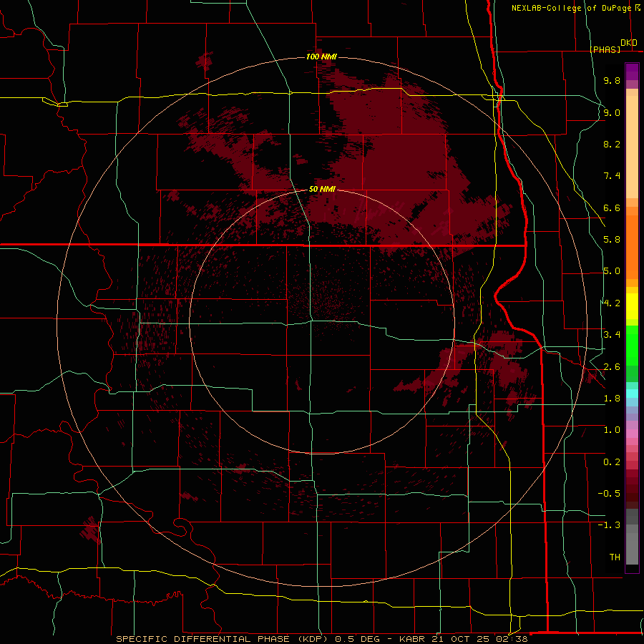The width and height of the screenshot is (644, 644).
Task: Click the bright yellow color bar segment
Action: [632, 306]
